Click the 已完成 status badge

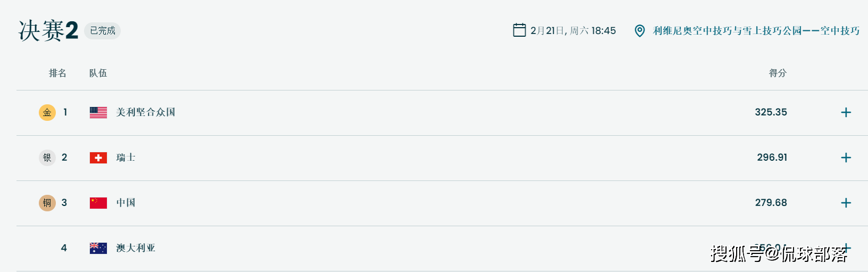(103, 31)
